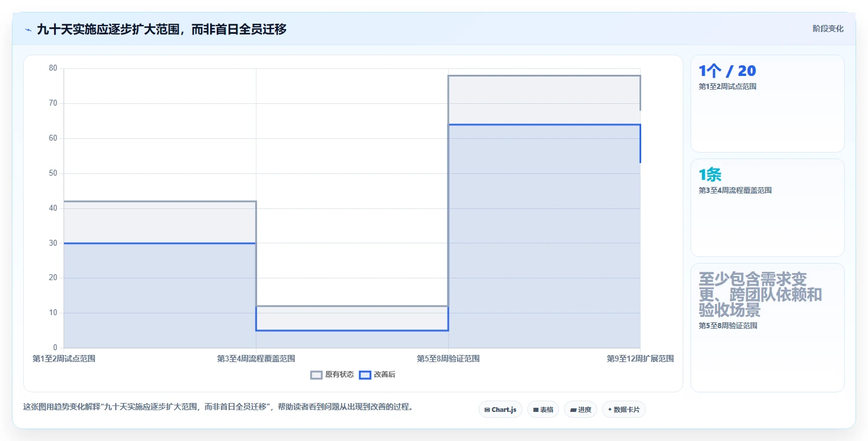This screenshot has width=868, height=441.
Task: Click y-axis value 0
Action: click(55, 348)
